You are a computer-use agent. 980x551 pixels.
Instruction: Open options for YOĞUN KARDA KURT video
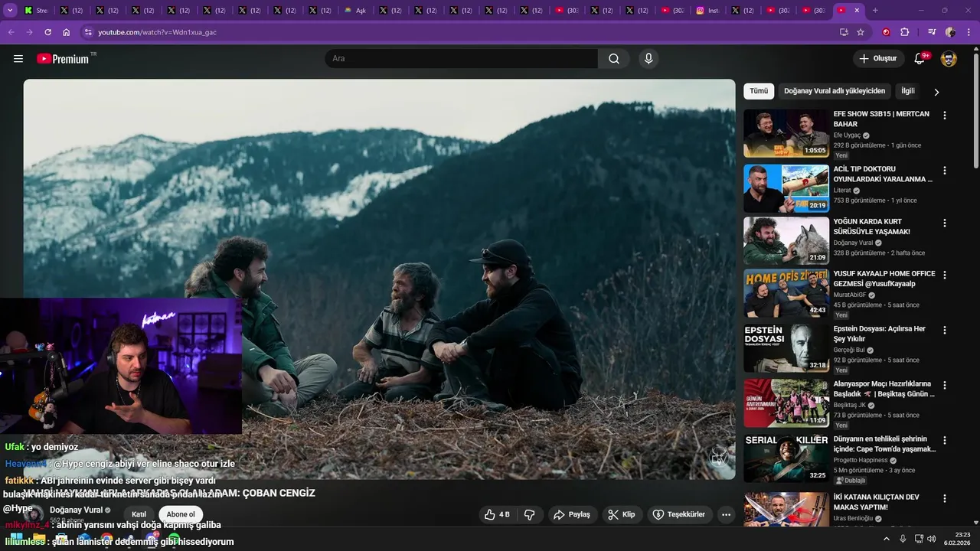(x=944, y=223)
